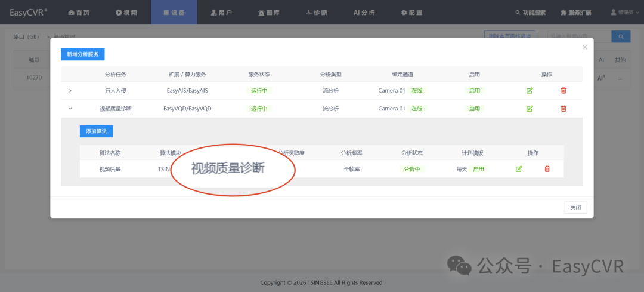Click the 运行中 status of 行人入侵

point(259,91)
